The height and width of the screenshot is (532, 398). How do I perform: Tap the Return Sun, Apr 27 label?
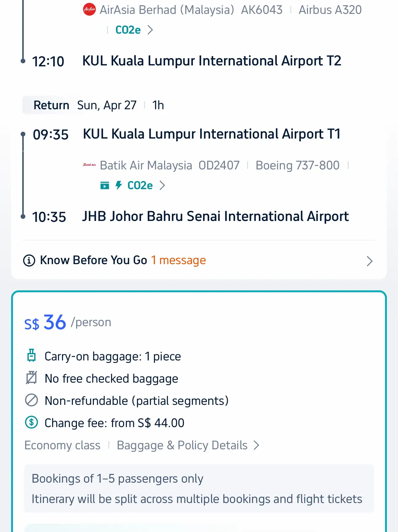tap(85, 105)
